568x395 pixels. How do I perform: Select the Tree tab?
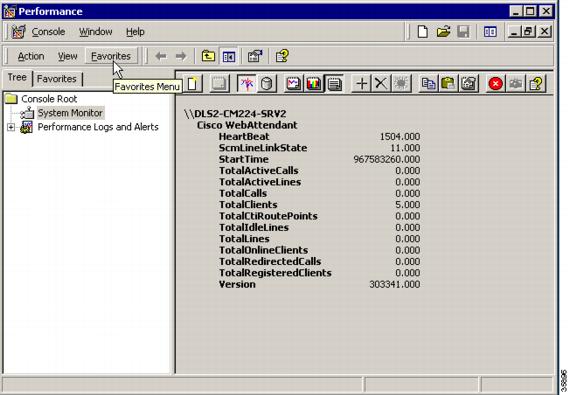tap(17, 77)
